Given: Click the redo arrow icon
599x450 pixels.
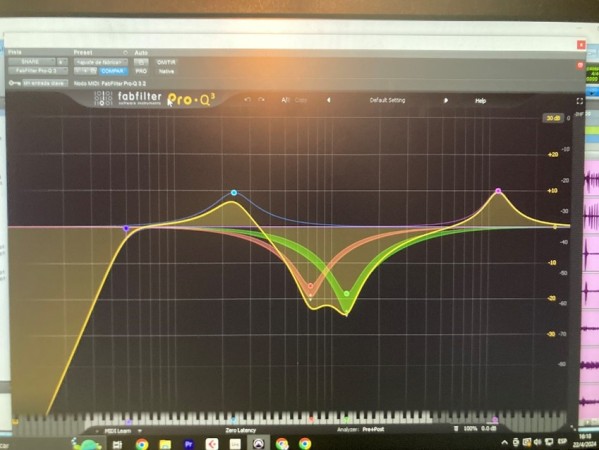Looking at the screenshot, I should (x=261, y=100).
